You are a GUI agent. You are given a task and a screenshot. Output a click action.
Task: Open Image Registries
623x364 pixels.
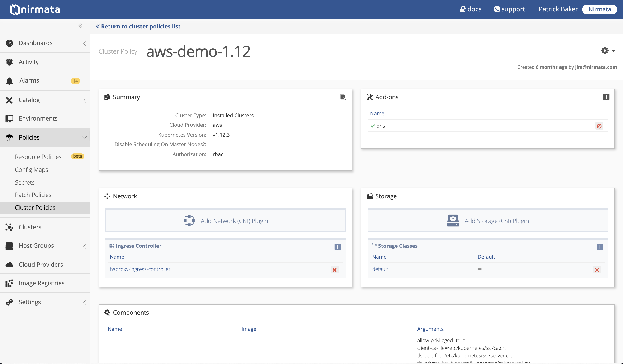point(42,283)
